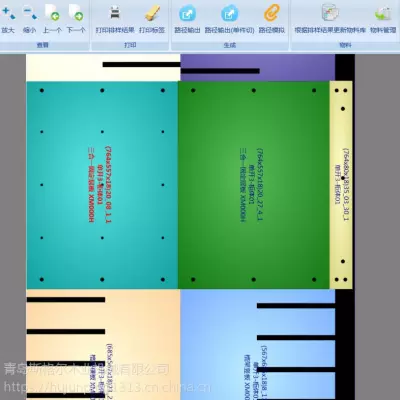Image resolution: width=400 pixels, height=400 pixels.
Task: Click the 打印标签 label icon
Action: [x=152, y=13]
